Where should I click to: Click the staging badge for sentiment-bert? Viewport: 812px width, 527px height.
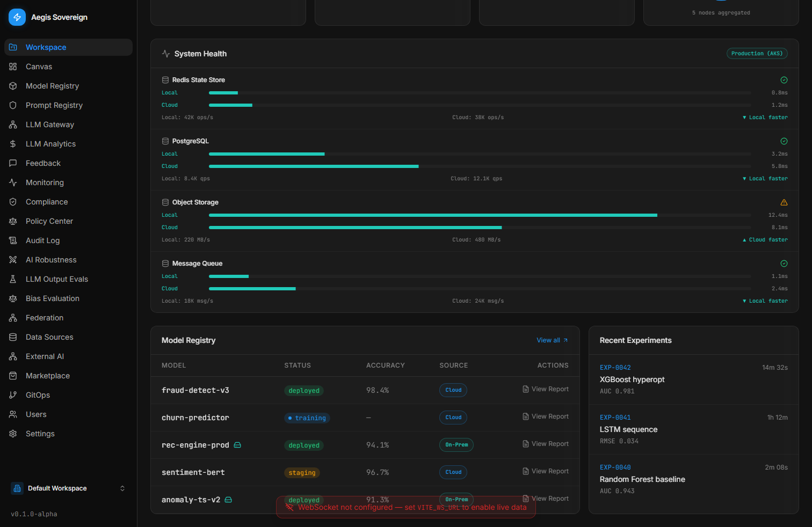pyautogui.click(x=302, y=473)
